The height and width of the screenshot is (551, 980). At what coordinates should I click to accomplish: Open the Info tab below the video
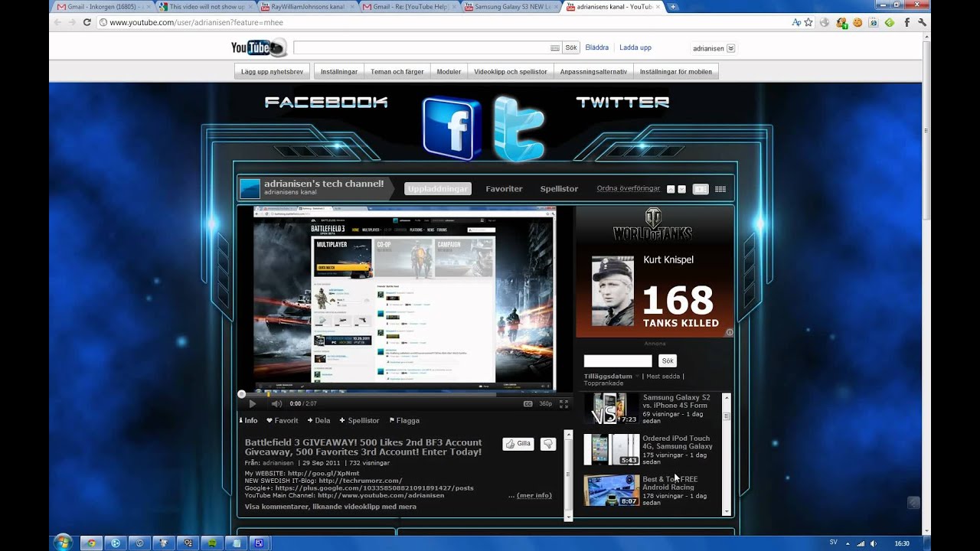(249, 420)
